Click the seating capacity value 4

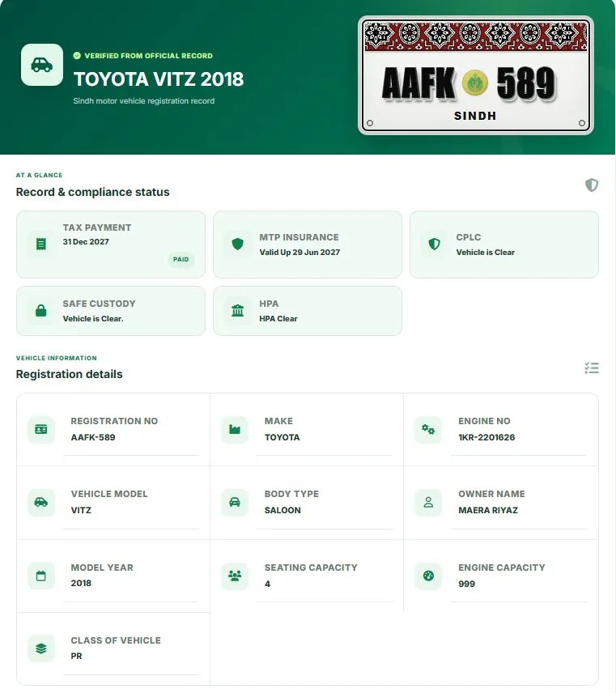[267, 584]
